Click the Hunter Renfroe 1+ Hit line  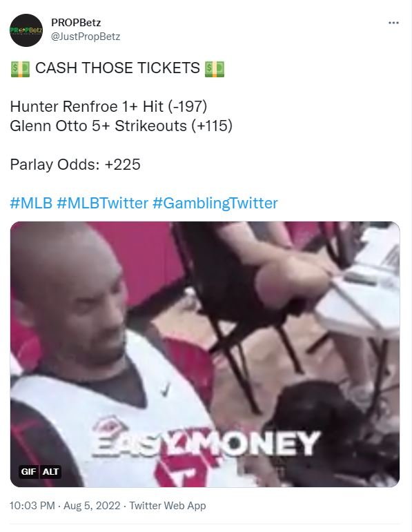point(108,106)
